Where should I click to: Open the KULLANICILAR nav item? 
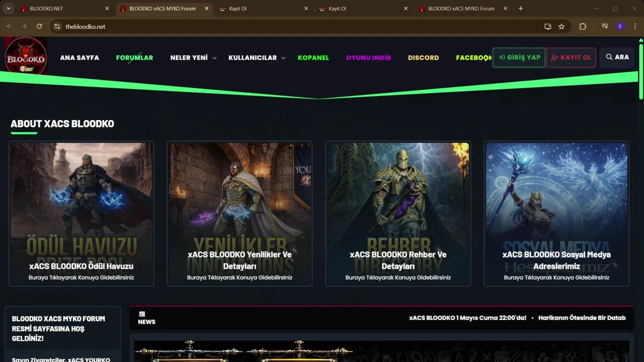(253, 58)
